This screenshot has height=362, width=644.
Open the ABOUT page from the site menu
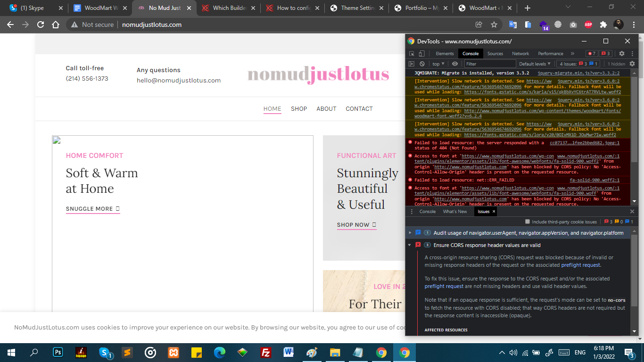pos(326,109)
